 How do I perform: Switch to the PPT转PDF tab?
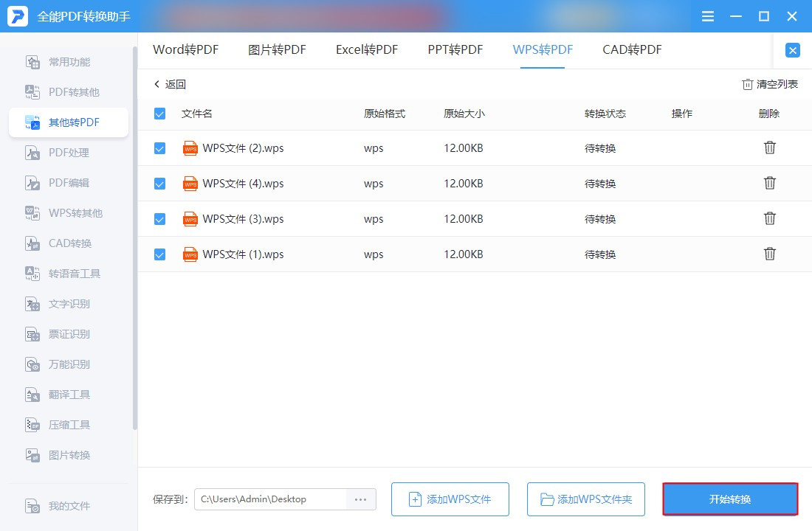(x=455, y=49)
